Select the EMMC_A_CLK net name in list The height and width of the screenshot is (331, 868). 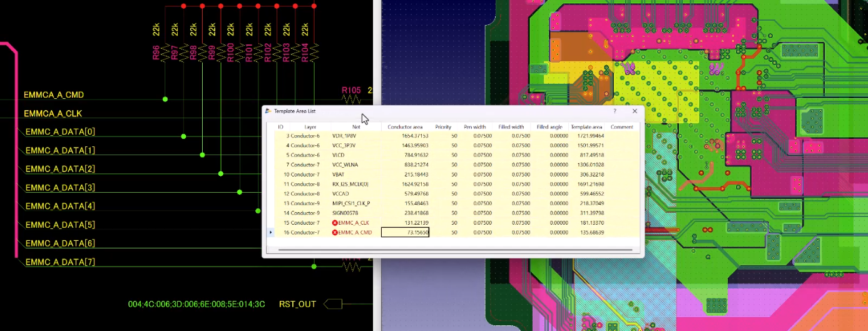pos(354,223)
